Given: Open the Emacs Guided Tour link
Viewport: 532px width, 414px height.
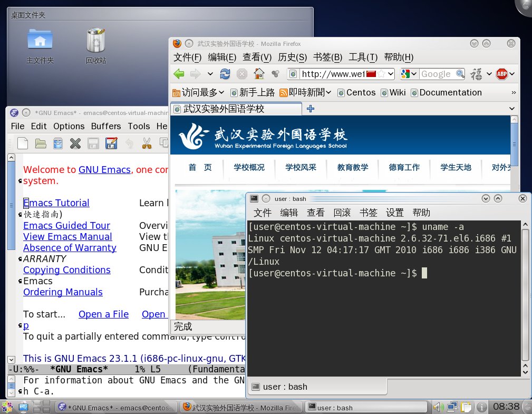Looking at the screenshot, I should 66,226.
